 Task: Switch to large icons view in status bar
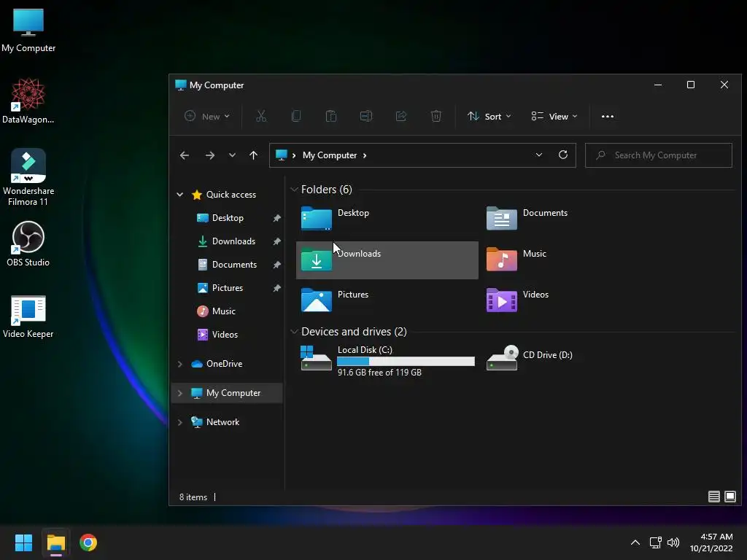pos(729,497)
